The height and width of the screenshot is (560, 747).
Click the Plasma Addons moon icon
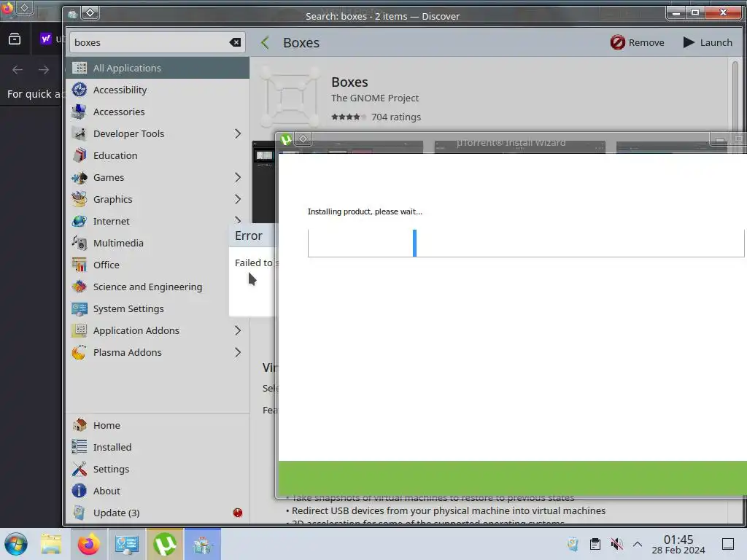(x=79, y=353)
